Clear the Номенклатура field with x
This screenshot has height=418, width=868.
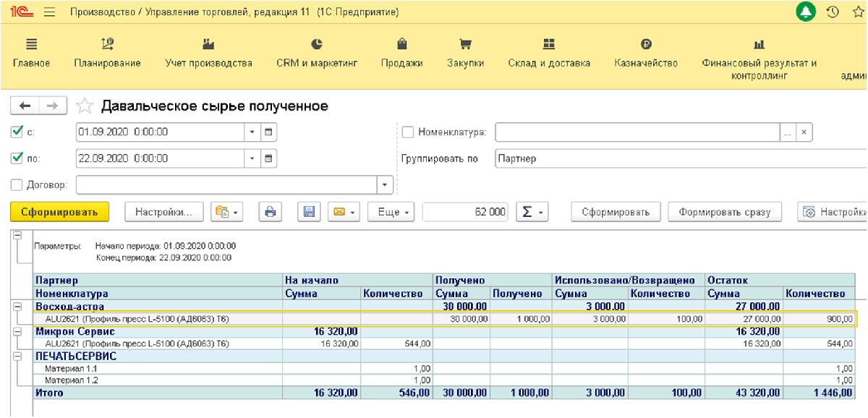(x=804, y=132)
